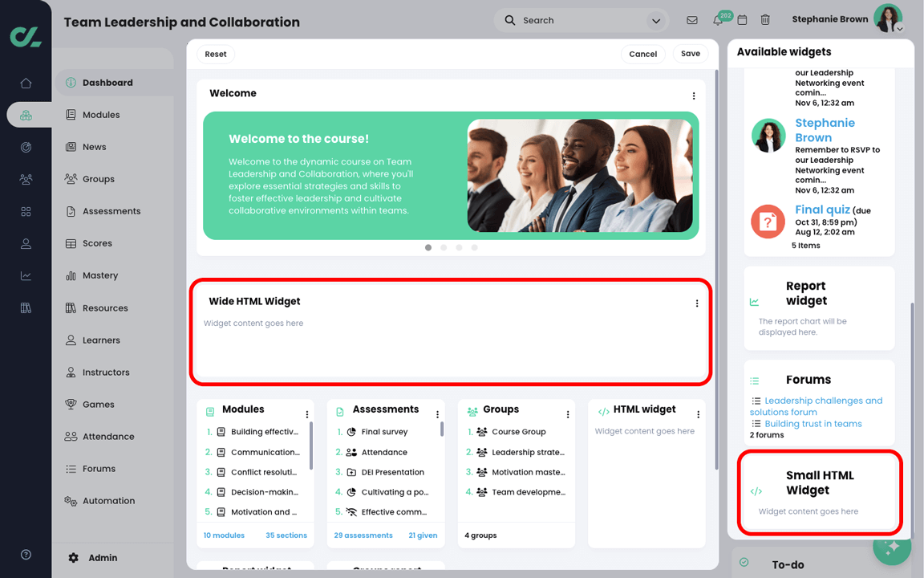Click the Modules widget list scrollbar

(x=310, y=446)
